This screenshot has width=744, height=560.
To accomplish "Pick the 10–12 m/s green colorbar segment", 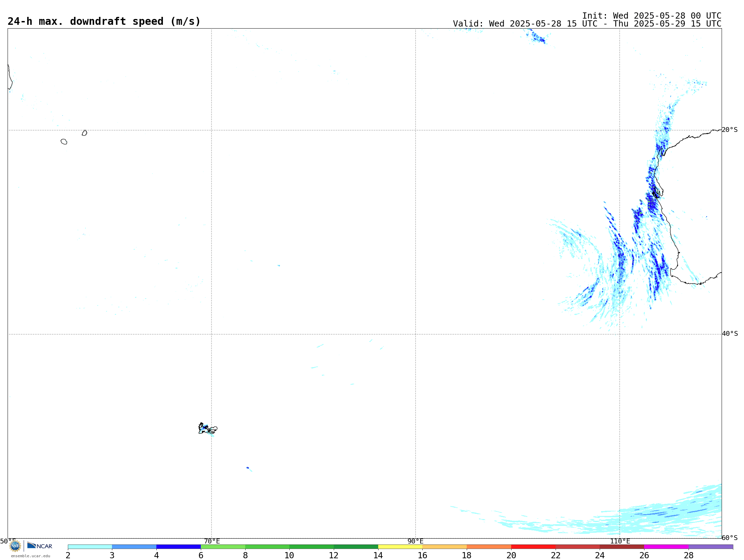I will coord(312,547).
